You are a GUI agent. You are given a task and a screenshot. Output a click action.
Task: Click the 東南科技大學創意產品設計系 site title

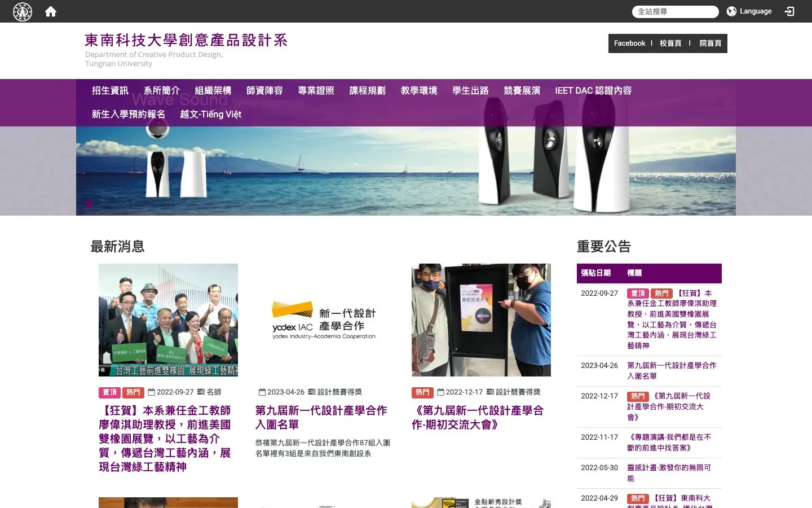tap(187, 40)
